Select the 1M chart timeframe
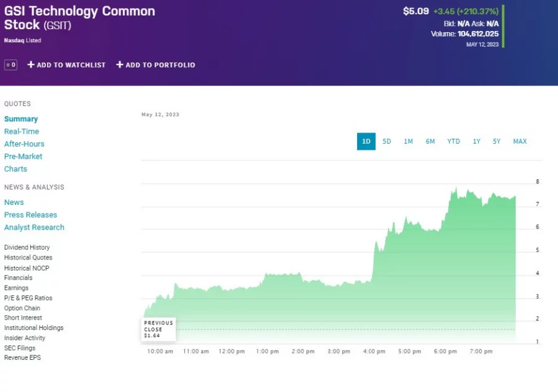Image resolution: width=558 pixels, height=392 pixels. [408, 141]
